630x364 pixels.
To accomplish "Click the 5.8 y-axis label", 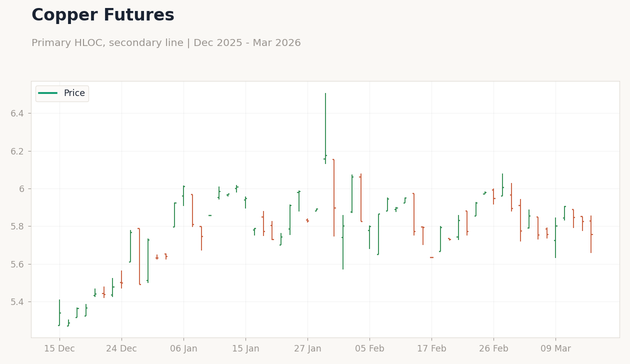I will point(17,226).
